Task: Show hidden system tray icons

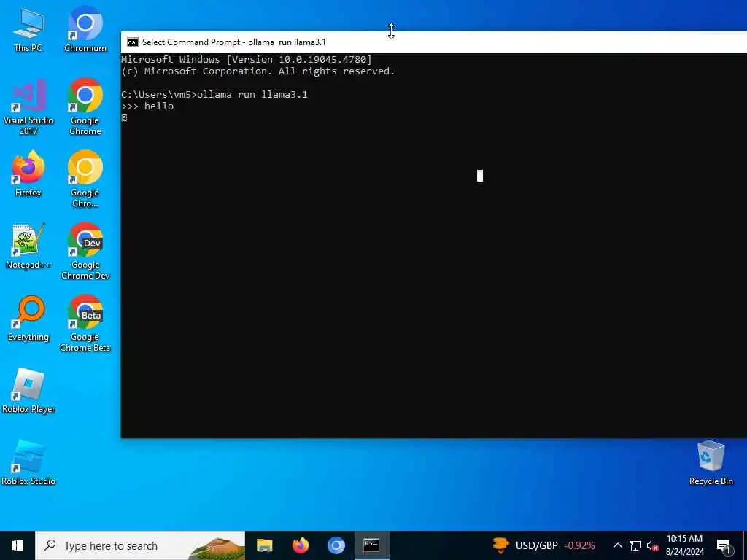Action: point(617,545)
